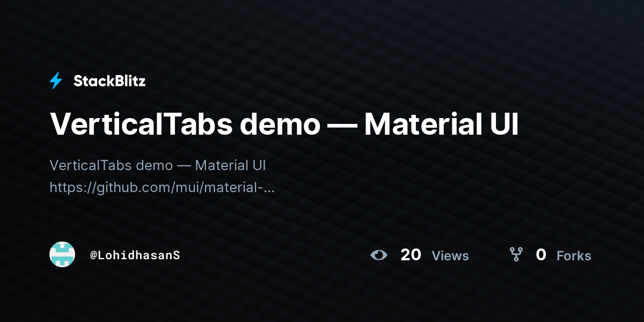Select the Forks label
Screen dimensions: 644x322
[574, 256]
